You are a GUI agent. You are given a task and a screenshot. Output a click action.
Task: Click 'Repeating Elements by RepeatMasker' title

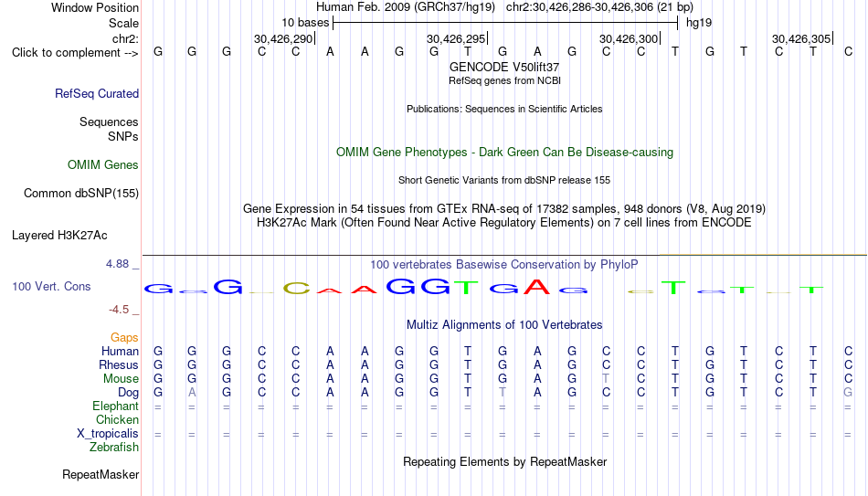click(505, 461)
